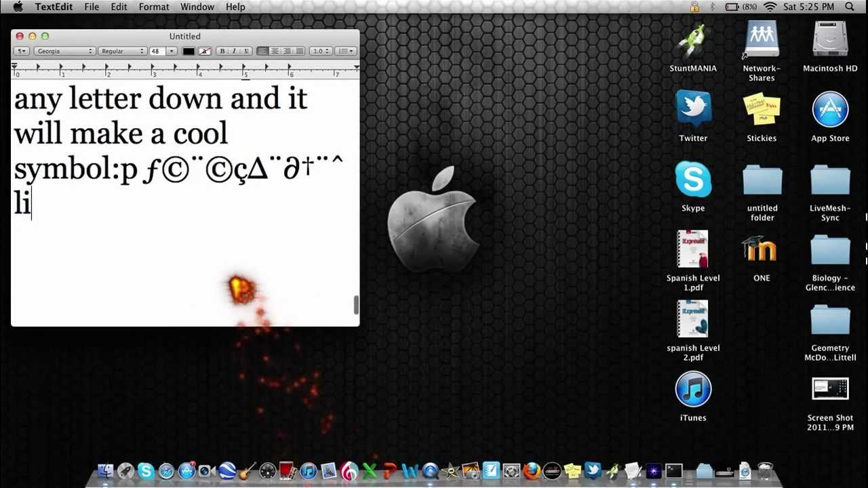This screenshot has height=488, width=868.
Task: Open the TextEdit application menu
Action: (x=54, y=7)
